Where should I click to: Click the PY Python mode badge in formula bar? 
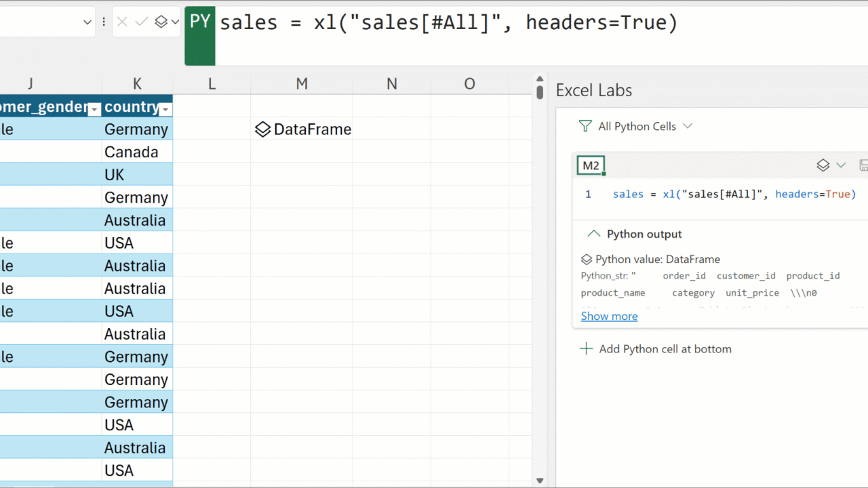tap(200, 22)
